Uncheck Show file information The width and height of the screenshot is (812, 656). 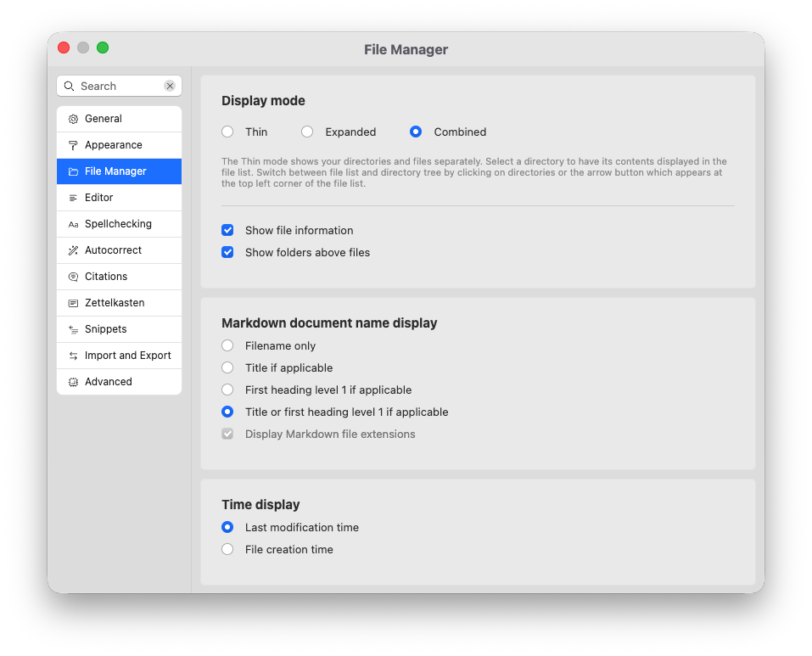(227, 230)
